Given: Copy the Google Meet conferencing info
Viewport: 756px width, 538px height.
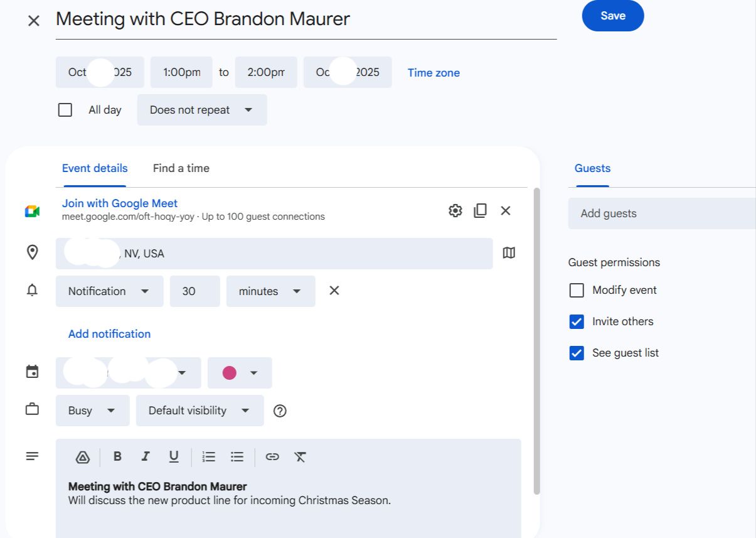Looking at the screenshot, I should coord(480,211).
